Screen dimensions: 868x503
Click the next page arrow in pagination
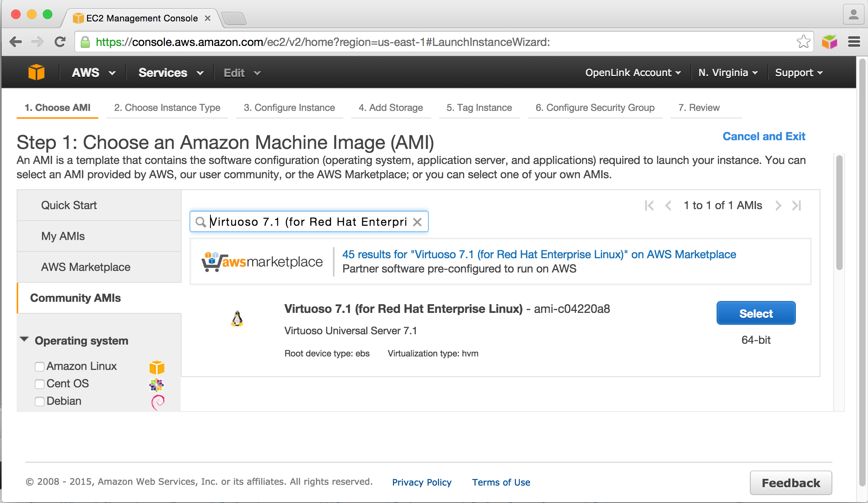(x=778, y=206)
